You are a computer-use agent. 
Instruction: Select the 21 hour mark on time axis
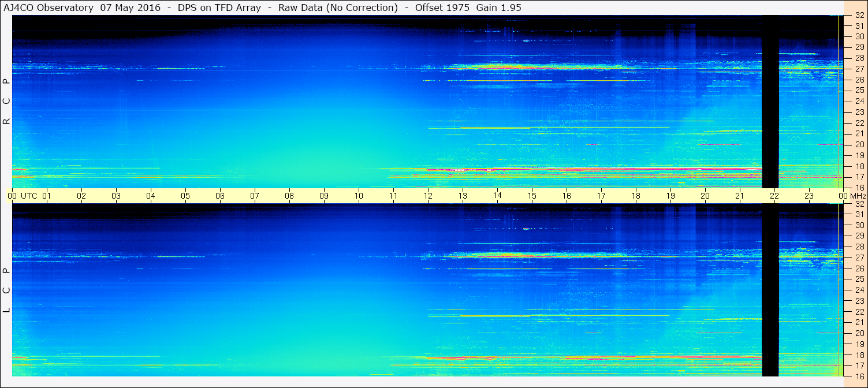740,196
